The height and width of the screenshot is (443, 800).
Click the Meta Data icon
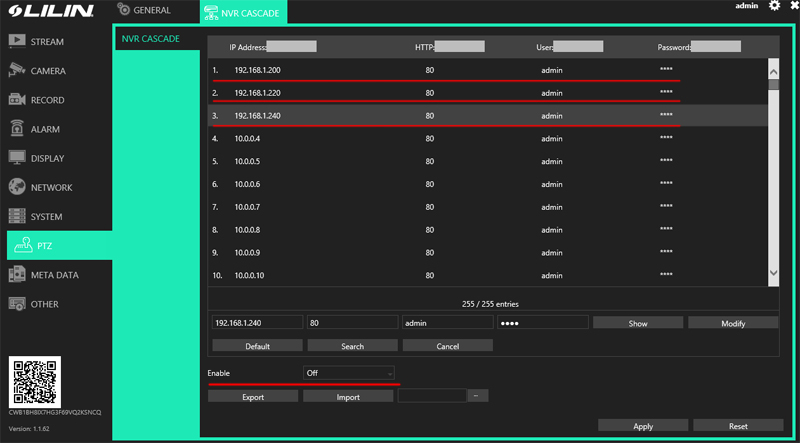[17, 275]
